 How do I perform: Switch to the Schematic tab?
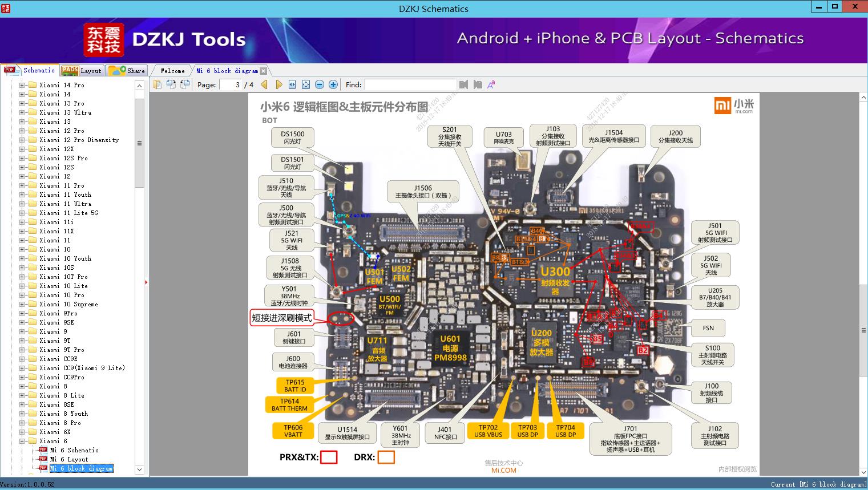[x=29, y=70]
